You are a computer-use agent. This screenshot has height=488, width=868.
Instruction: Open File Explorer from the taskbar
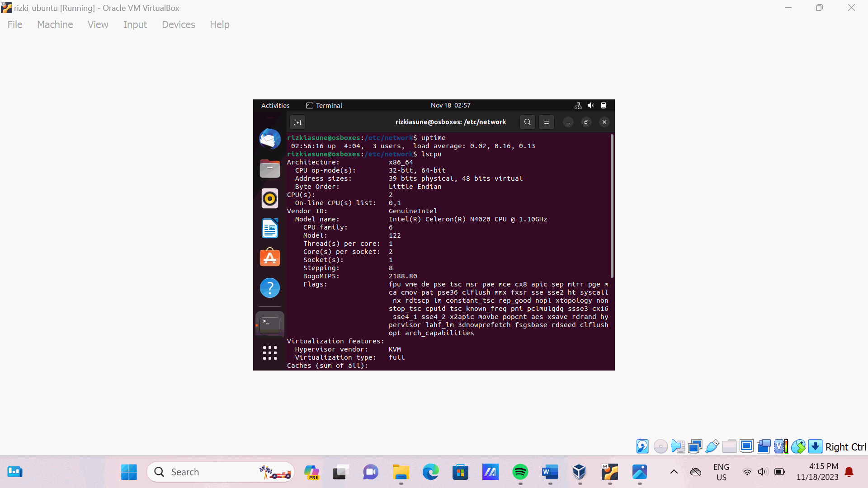pyautogui.click(x=401, y=472)
